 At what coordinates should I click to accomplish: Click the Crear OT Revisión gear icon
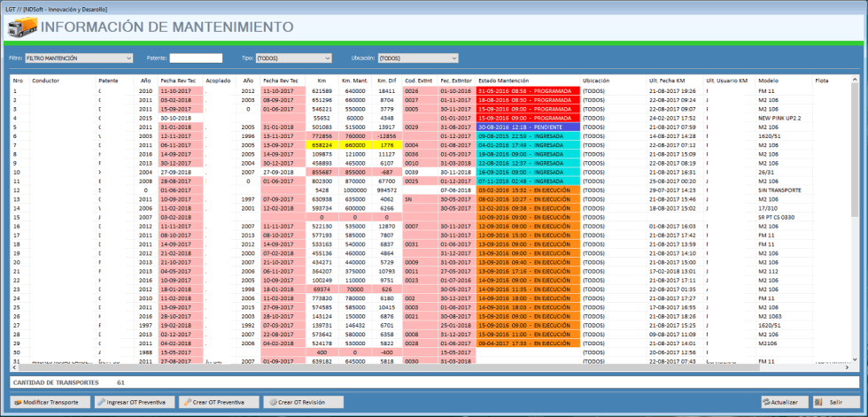273,402
